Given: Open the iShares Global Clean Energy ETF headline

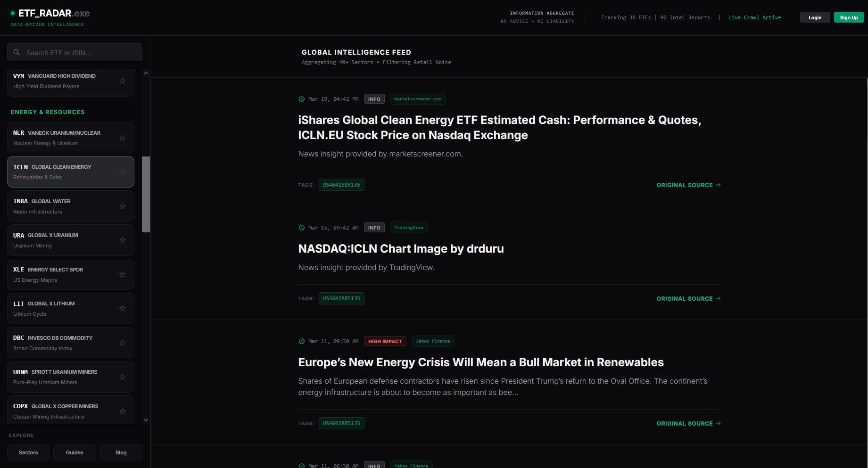Looking at the screenshot, I should tap(499, 127).
